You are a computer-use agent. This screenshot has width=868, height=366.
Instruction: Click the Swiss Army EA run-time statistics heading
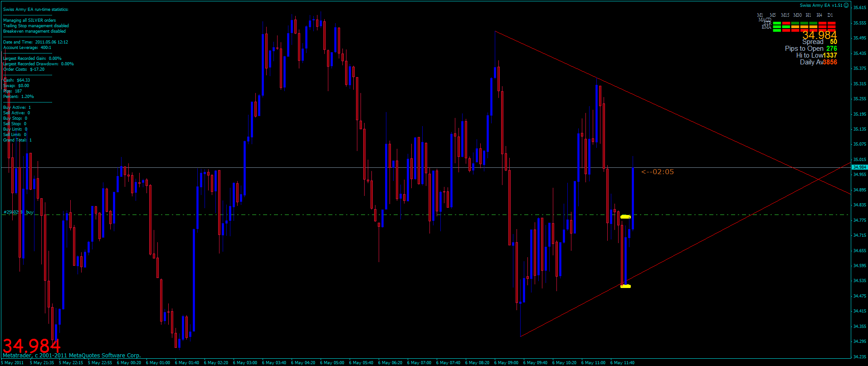click(36, 10)
